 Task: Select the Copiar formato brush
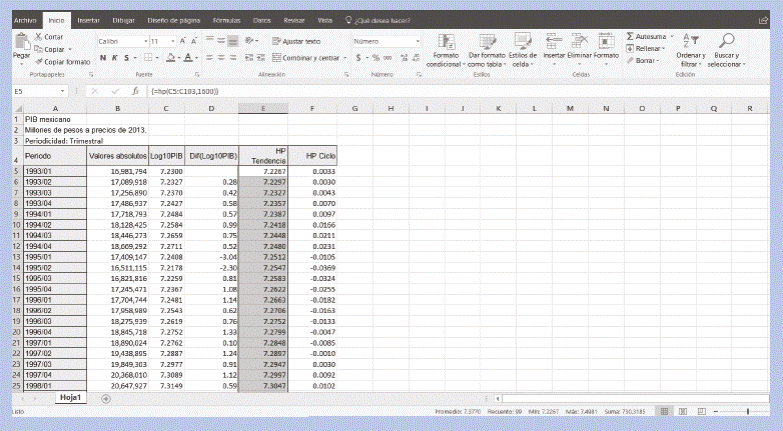point(40,61)
